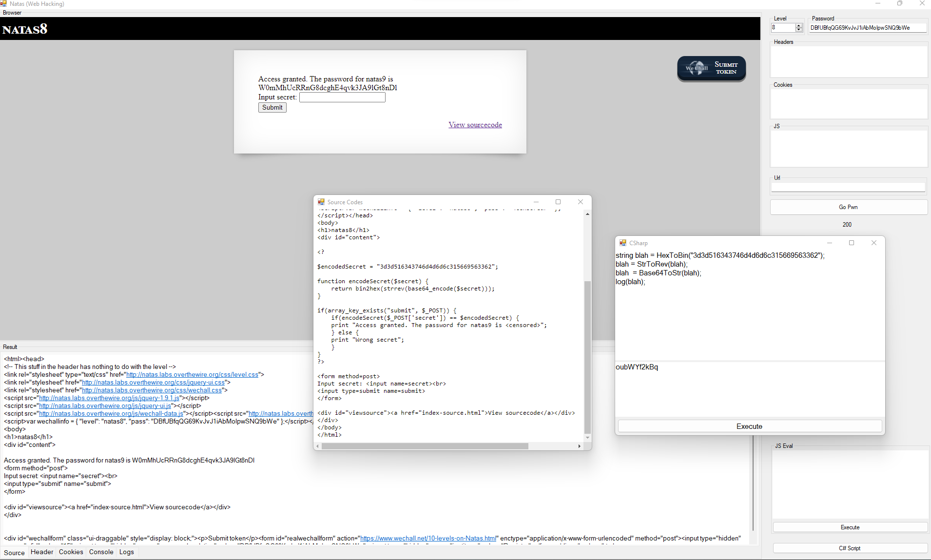Click the Input secret field on the page

click(342, 97)
